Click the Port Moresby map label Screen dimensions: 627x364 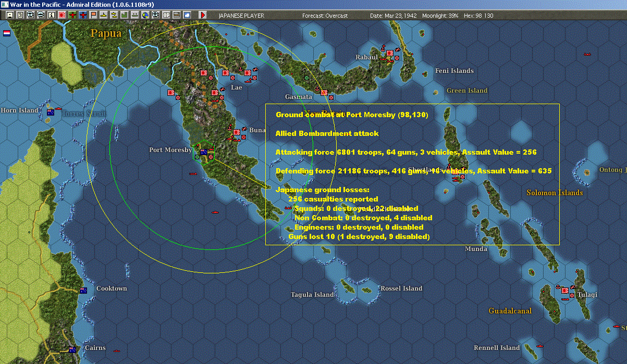170,150
